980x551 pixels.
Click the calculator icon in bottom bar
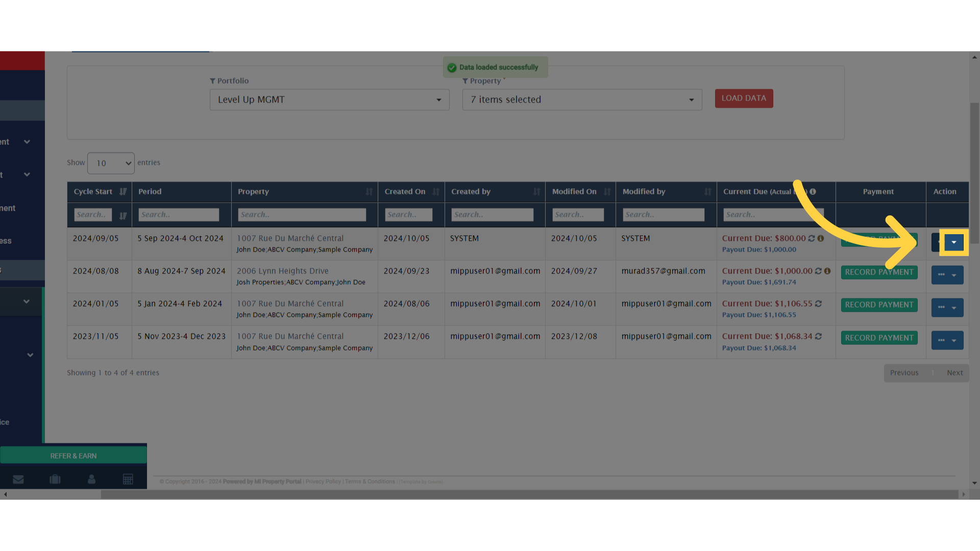click(128, 479)
